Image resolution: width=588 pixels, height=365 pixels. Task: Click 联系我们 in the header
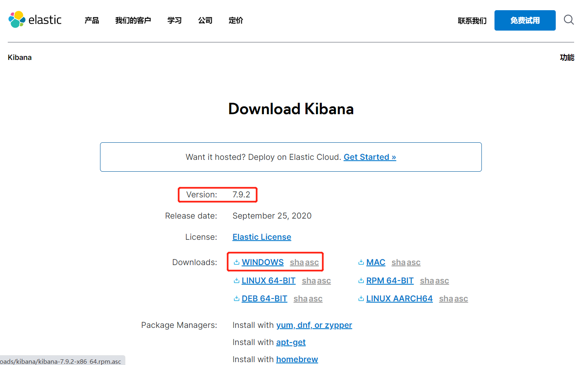point(472,21)
